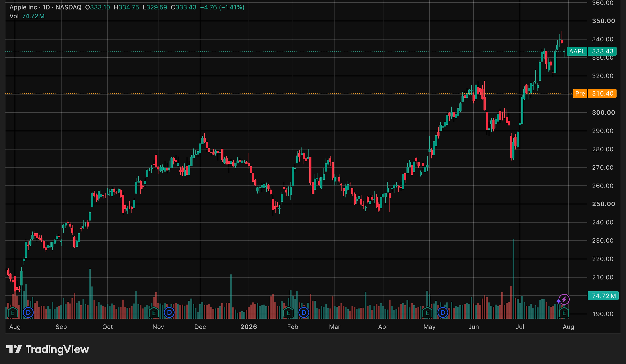Click the 350.00 price axis label
This screenshot has width=626, height=364.
tap(603, 21)
